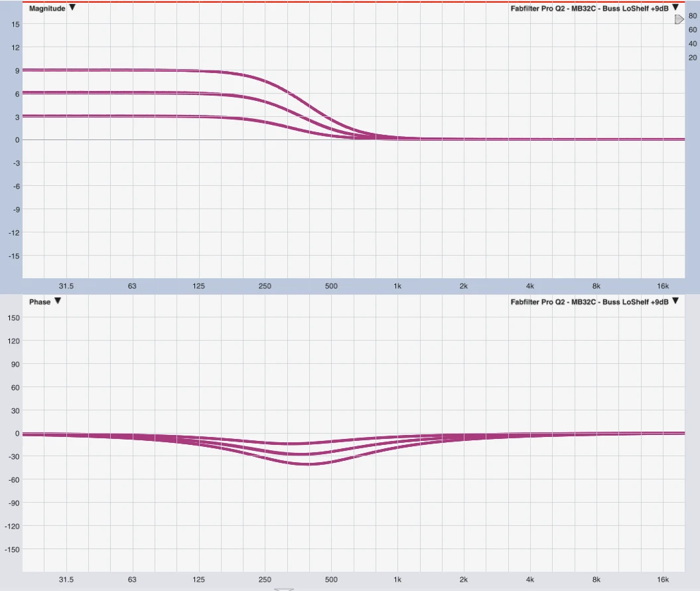Viewport: 700px width, 591px height.
Task: Click the triangle handle below the Phase frequency axis
Action: [x=284, y=588]
